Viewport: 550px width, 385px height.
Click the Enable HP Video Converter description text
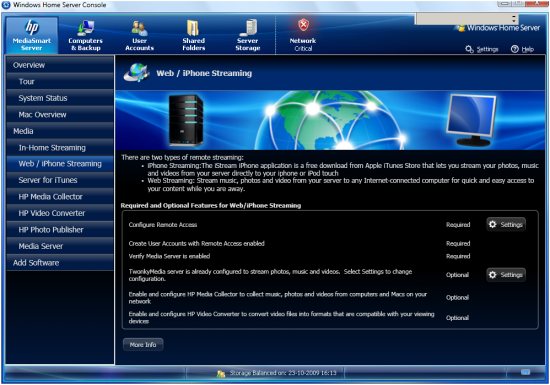click(x=281, y=317)
